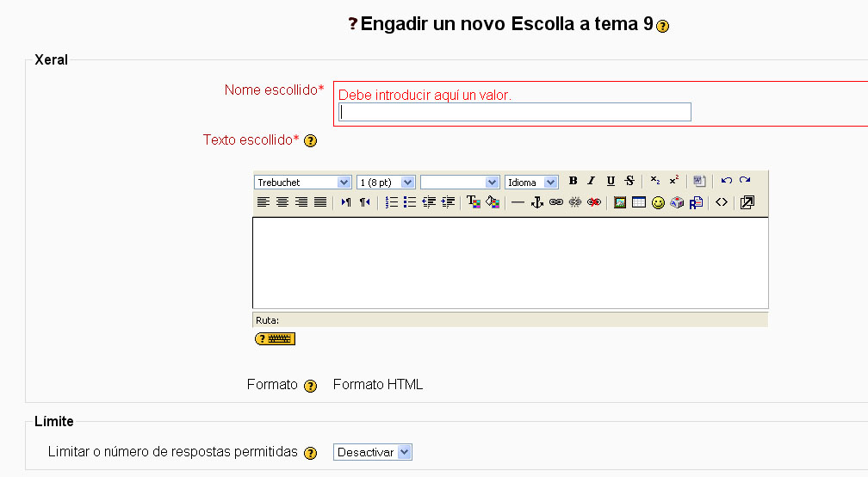
Task: Toggle bold formatting in the editor
Action: tap(573, 181)
